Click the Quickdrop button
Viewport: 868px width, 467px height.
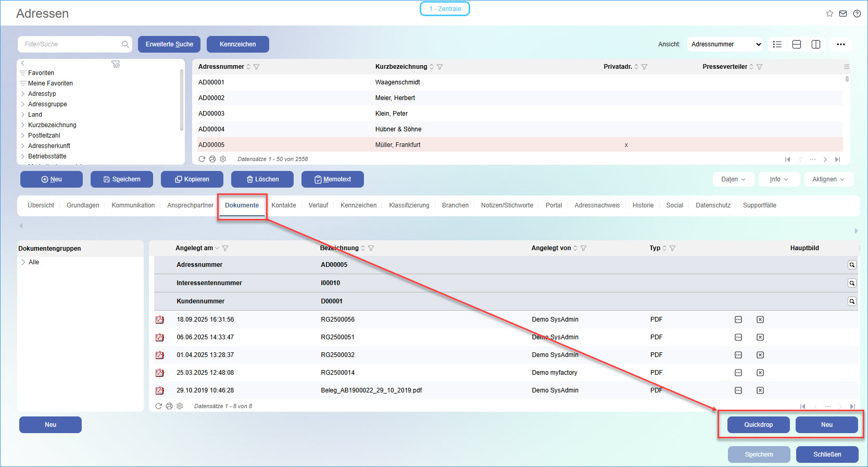[758, 425]
